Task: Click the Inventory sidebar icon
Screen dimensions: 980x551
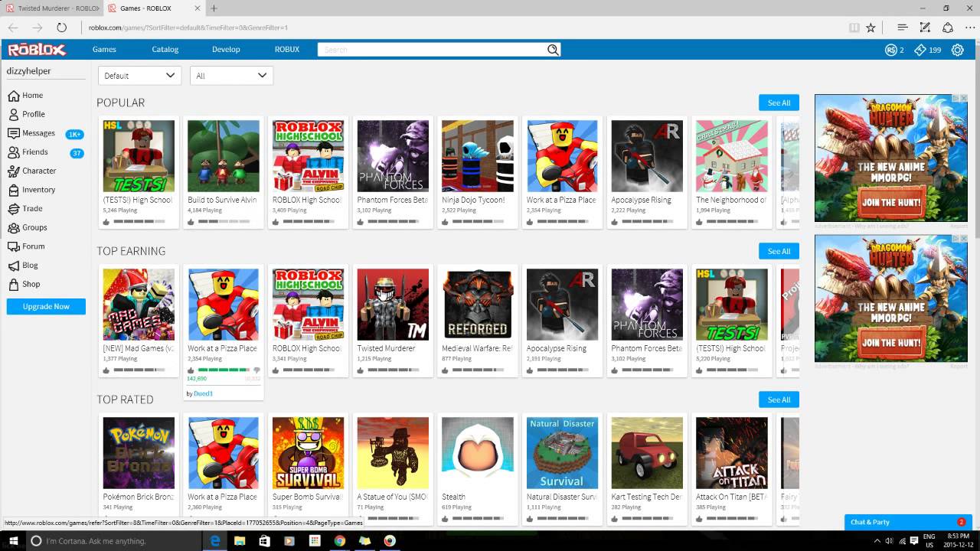Action: coord(14,190)
